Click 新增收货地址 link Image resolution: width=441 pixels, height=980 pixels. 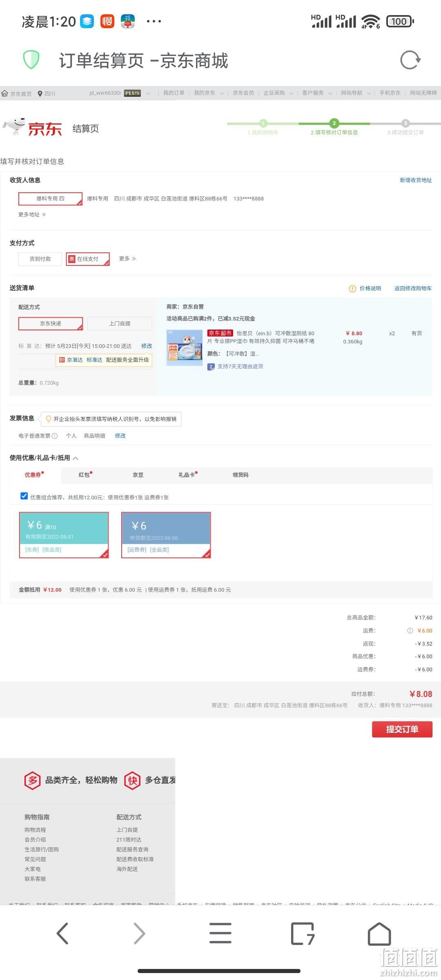pyautogui.click(x=416, y=180)
